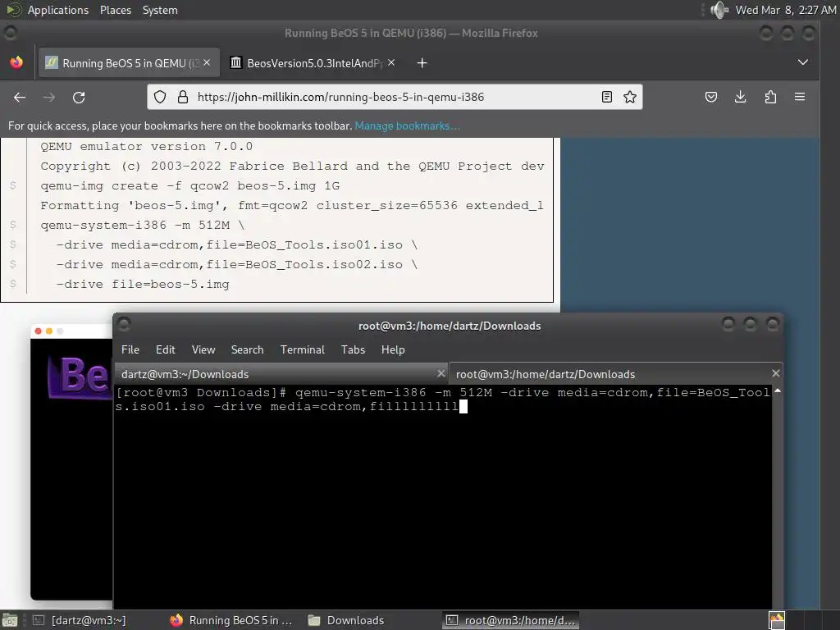Click the qemu-img create command line text
840x630 pixels.
[x=190, y=186]
